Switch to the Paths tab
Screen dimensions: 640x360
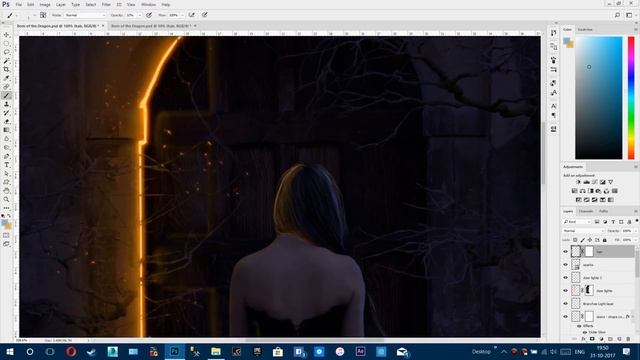tap(603, 211)
